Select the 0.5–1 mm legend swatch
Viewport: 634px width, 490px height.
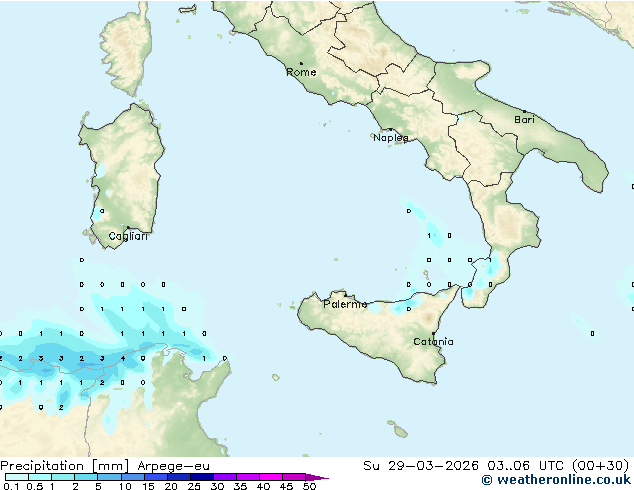[x=40, y=477]
